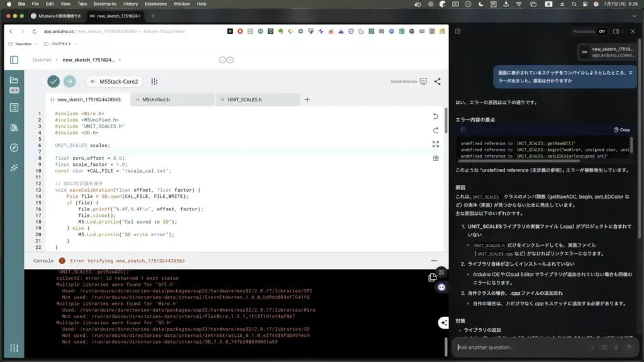Image resolution: width=644 pixels, height=362 pixels.
Task: Start voice input with the microphone icon
Action: point(616,347)
